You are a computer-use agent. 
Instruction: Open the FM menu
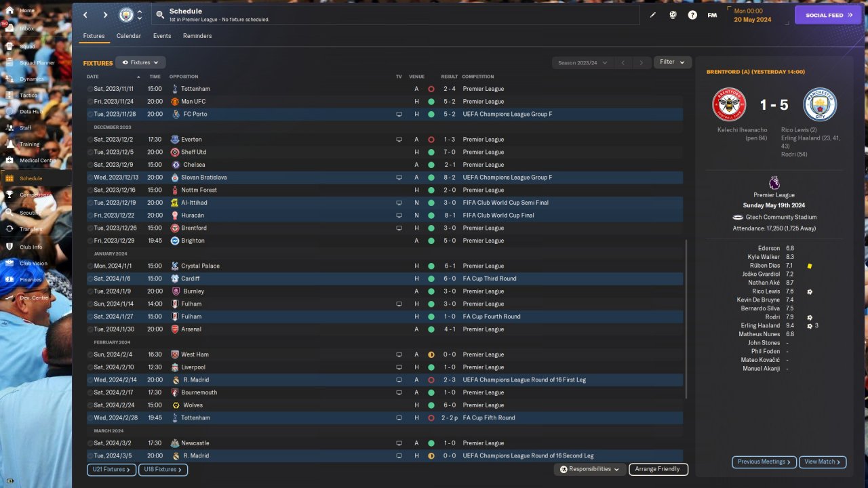click(x=712, y=15)
